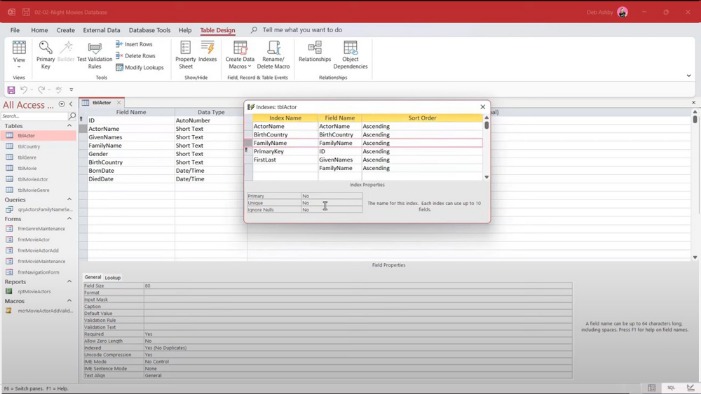The image size is (701, 394).
Task: Click the user account avatar
Action: [x=622, y=12]
